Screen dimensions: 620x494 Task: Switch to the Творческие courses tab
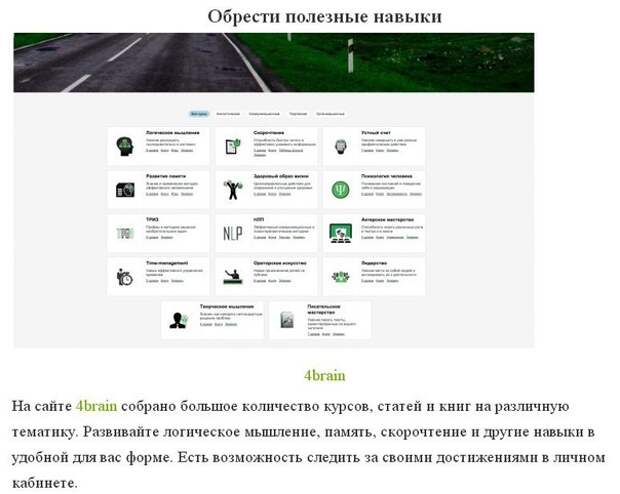[298, 114]
